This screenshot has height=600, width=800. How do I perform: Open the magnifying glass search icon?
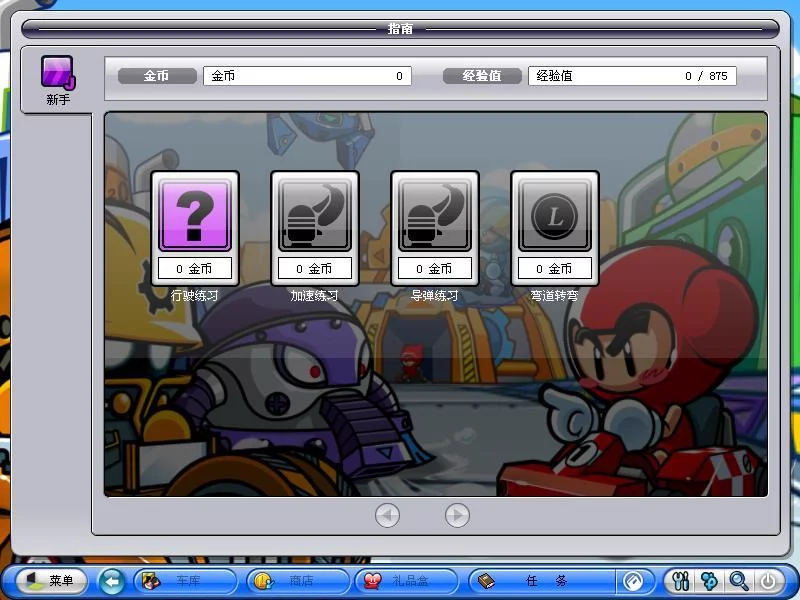(738, 581)
